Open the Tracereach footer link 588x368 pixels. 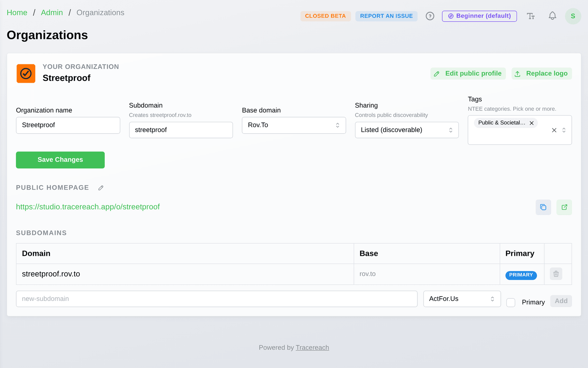(312, 347)
